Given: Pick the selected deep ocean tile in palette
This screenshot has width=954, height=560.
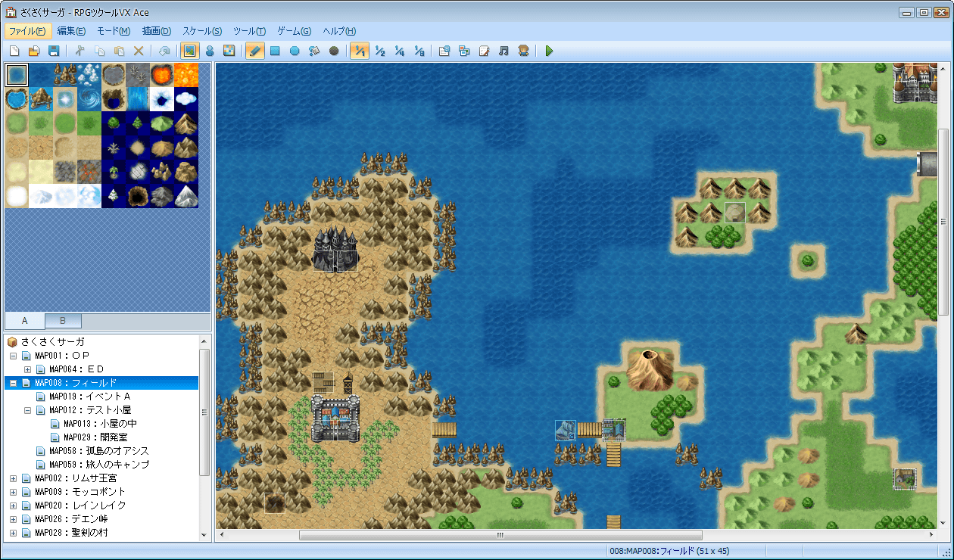Looking at the screenshot, I should [x=17, y=74].
